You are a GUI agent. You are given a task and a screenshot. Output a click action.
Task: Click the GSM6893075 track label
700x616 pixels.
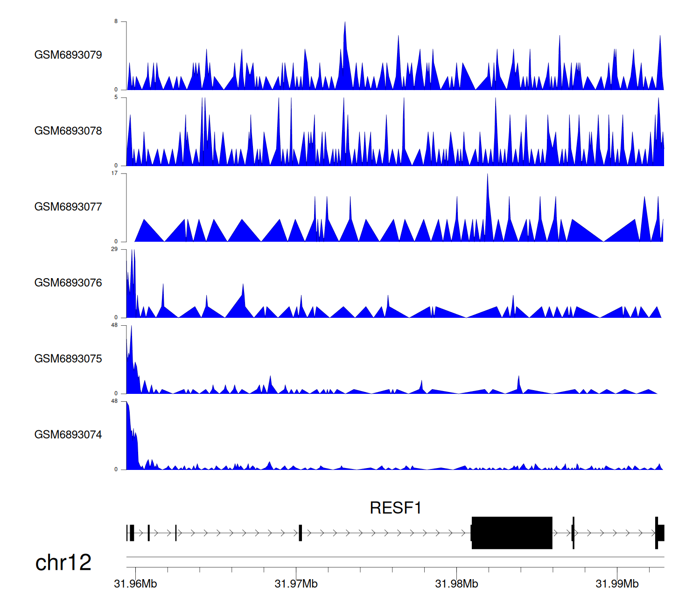point(68,359)
